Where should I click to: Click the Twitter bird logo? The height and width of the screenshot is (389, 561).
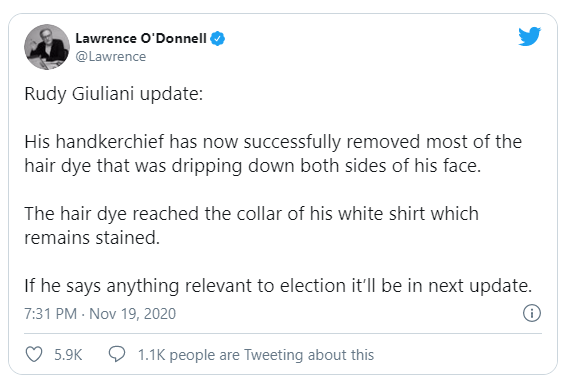(530, 36)
